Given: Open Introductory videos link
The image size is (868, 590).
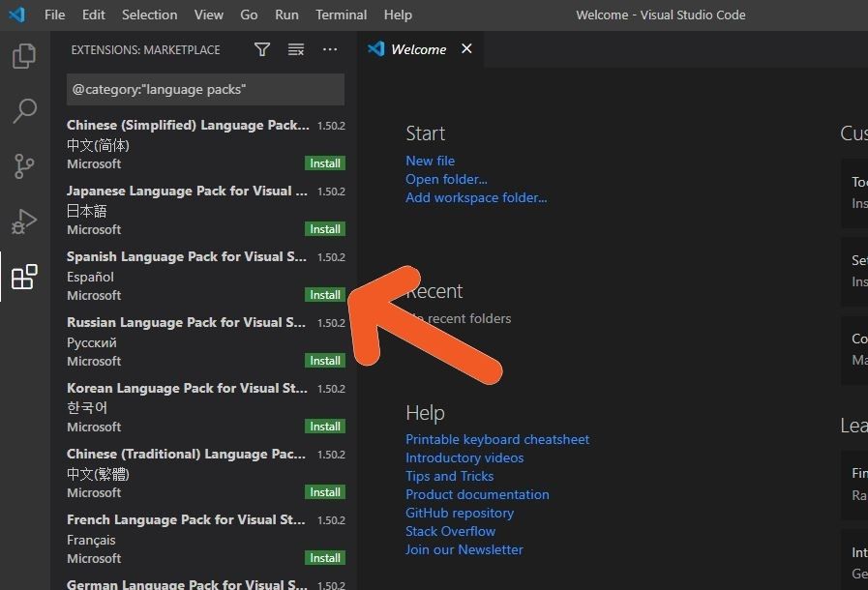Looking at the screenshot, I should (464, 457).
